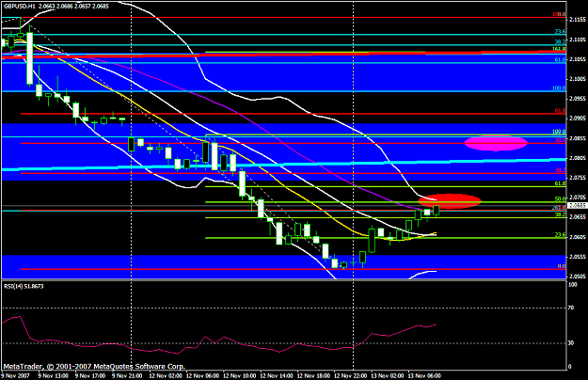Click the RSI scale value 70
588x380 pixels.
(571, 308)
